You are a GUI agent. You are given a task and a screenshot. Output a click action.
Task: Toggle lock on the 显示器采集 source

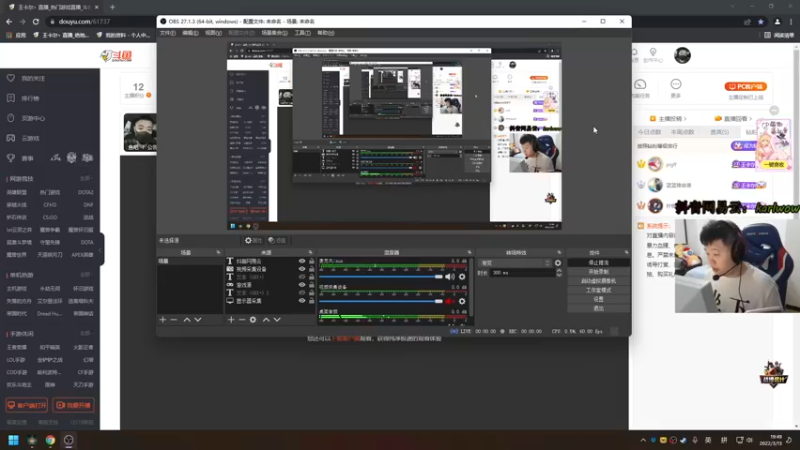pos(311,301)
